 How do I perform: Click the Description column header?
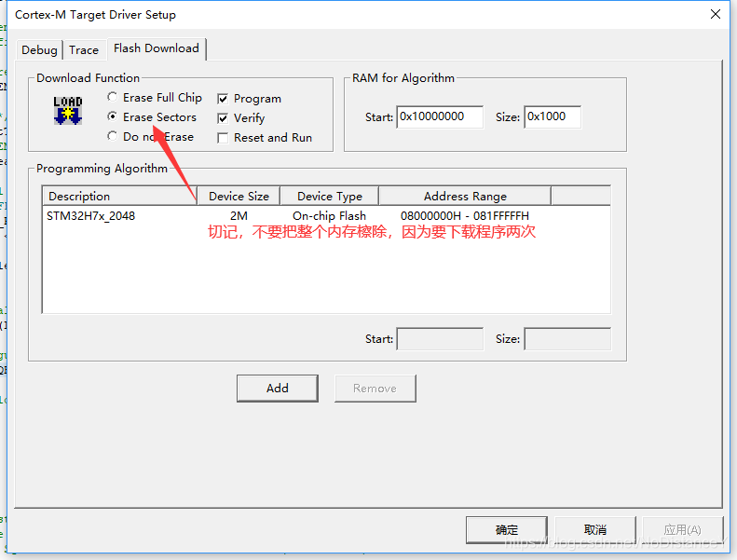pyautogui.click(x=119, y=197)
